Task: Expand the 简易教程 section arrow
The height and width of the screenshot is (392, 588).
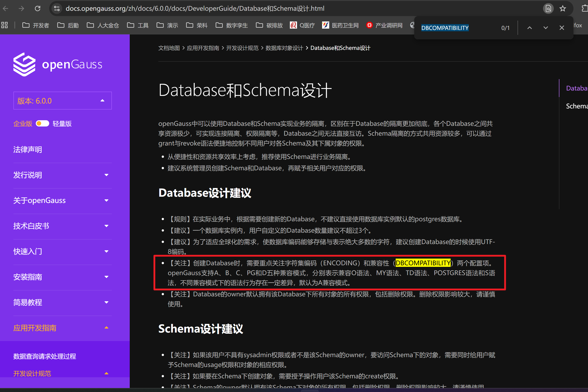Action: pos(106,303)
